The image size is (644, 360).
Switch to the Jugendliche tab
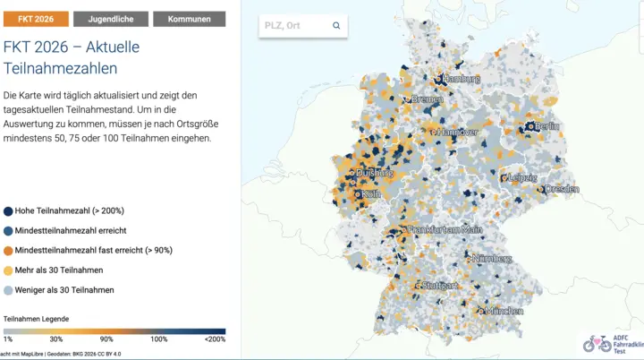(111, 19)
